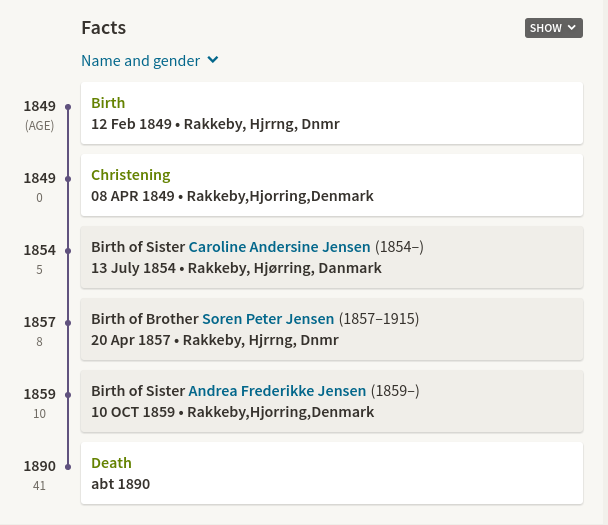Select the 12 Feb 1849 birth card details
The image size is (608, 525).
(x=215, y=124)
